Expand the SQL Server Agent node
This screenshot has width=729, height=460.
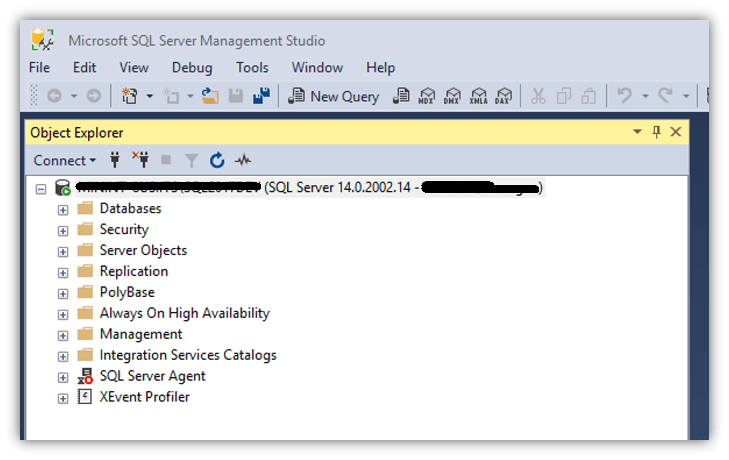point(63,377)
